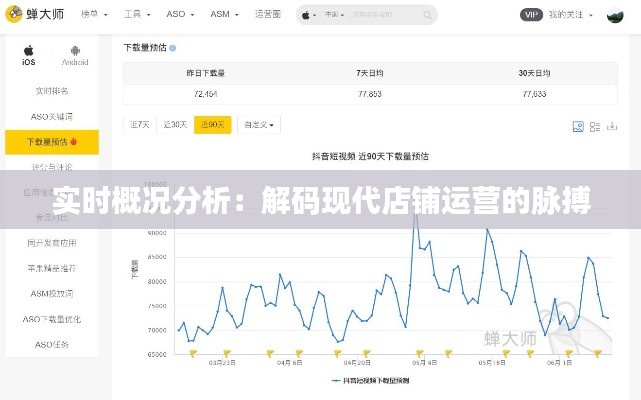Open the user avatar profile
Screen dimensions: 641x400
[x=619, y=14]
